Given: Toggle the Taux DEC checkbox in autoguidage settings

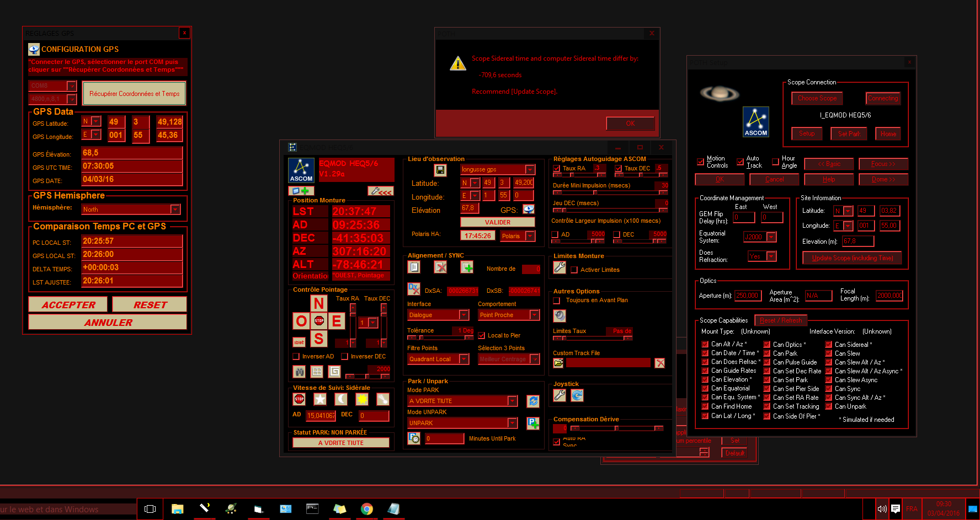Looking at the screenshot, I should 619,169.
